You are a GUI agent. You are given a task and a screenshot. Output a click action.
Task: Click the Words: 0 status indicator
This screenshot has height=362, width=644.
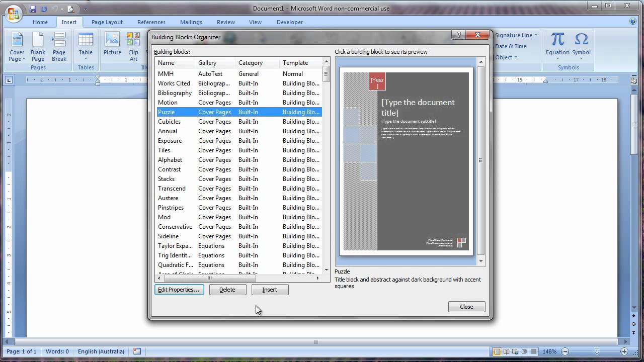(x=57, y=351)
